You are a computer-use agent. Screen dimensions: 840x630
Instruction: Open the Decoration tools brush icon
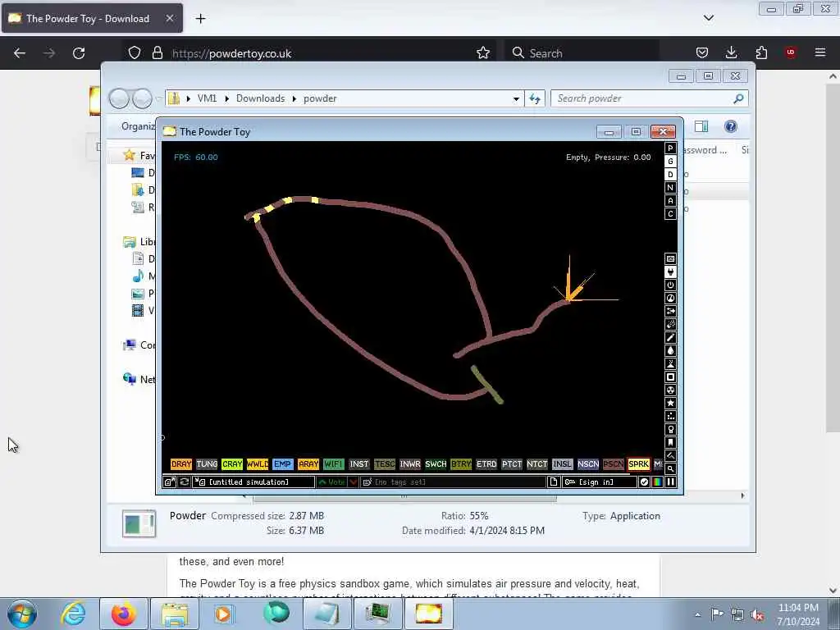(x=670, y=456)
